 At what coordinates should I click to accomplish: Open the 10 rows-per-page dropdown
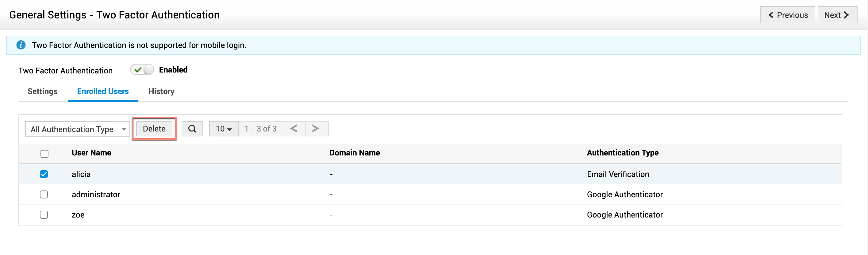tap(224, 129)
